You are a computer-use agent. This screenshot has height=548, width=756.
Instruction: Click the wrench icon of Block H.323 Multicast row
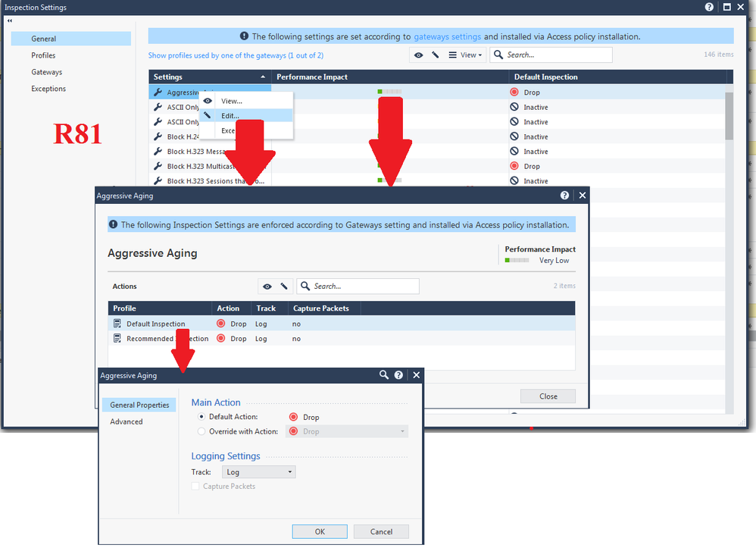click(158, 166)
